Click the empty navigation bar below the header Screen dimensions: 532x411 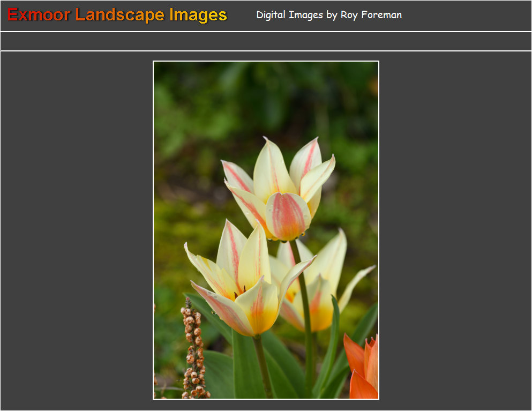266,41
